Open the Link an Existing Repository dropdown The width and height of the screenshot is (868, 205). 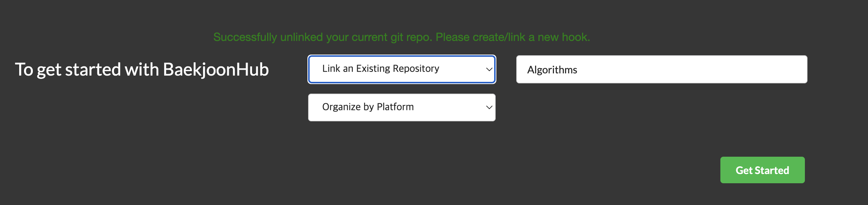402,69
